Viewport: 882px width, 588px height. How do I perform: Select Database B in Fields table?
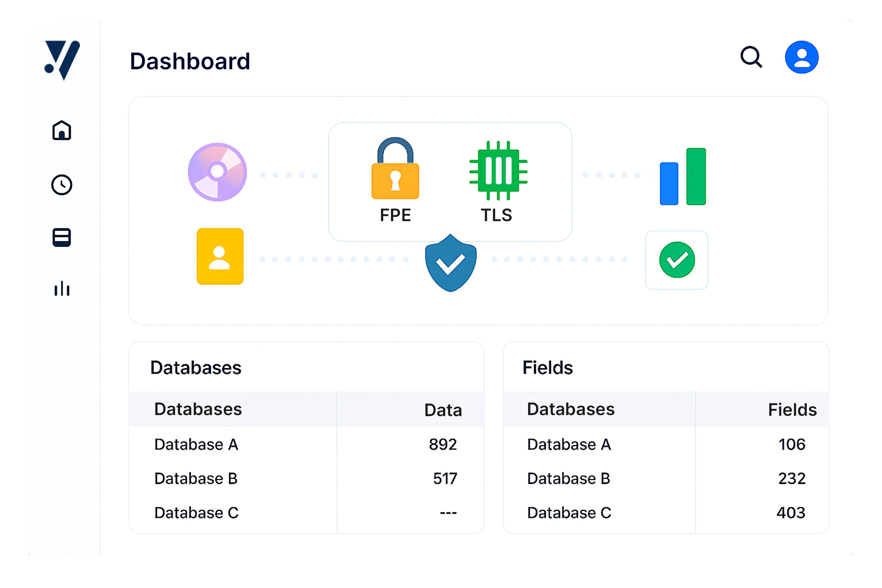coord(568,478)
